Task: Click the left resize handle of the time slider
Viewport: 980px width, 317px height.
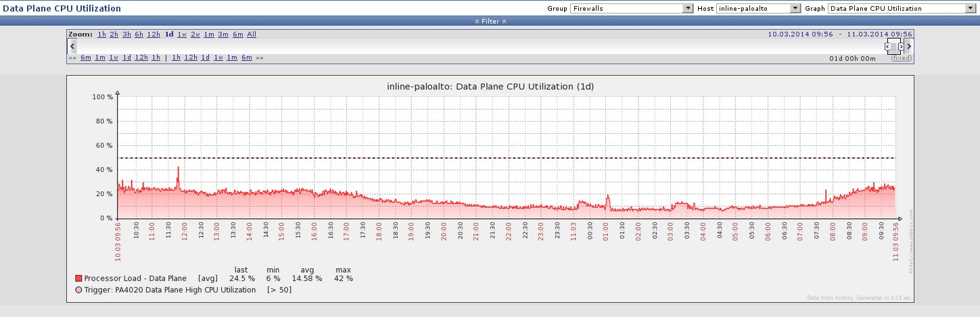Action: (887, 47)
